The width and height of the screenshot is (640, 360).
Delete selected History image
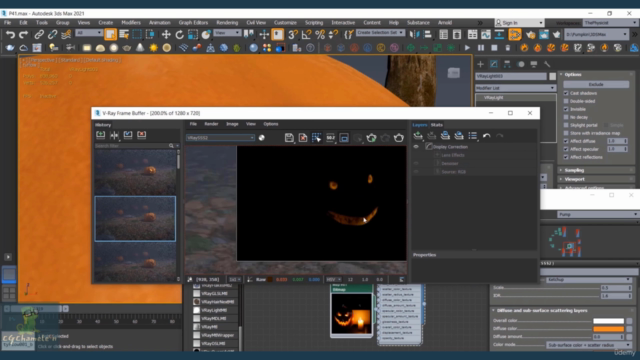pyautogui.click(x=142, y=135)
